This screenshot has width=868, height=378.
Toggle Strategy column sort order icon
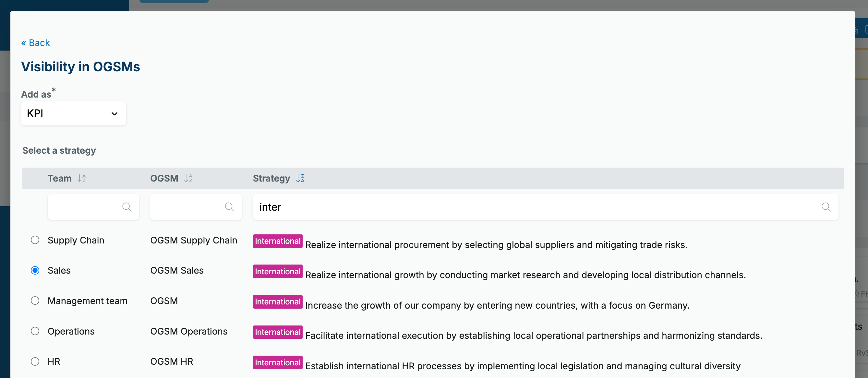click(300, 178)
